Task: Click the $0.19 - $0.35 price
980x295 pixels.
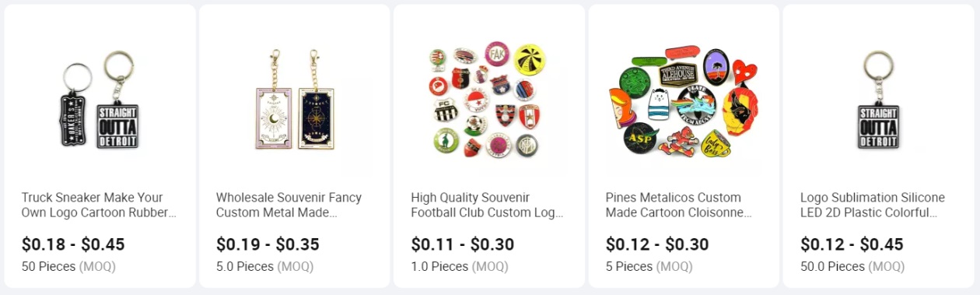Action: (x=268, y=244)
